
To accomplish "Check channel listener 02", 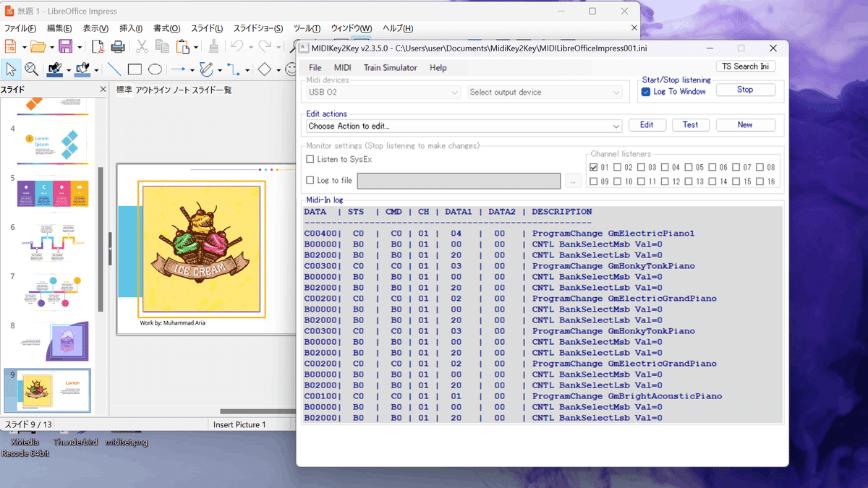I will 618,168.
